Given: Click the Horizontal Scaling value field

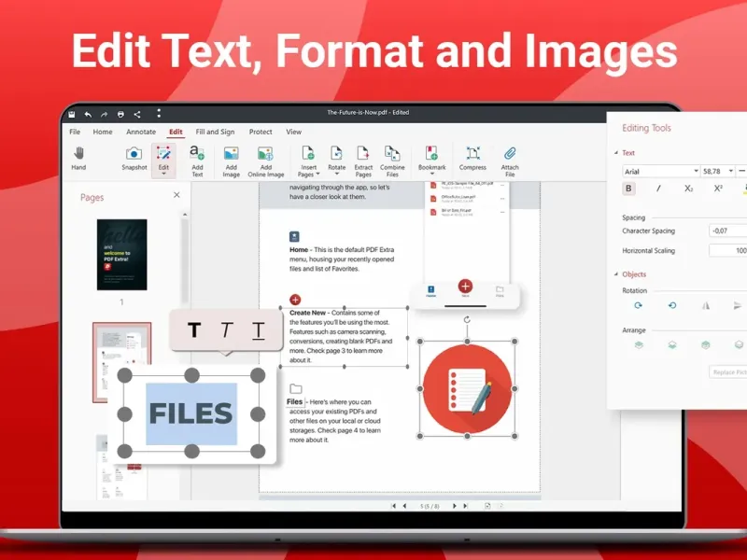Looking at the screenshot, I should pyautogui.click(x=728, y=250).
